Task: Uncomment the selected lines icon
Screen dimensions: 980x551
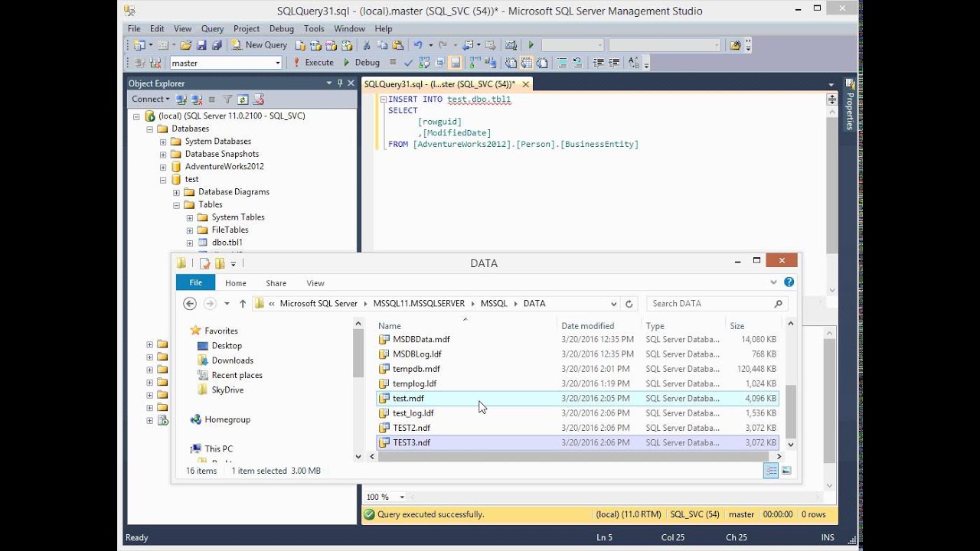Action: click(x=578, y=63)
